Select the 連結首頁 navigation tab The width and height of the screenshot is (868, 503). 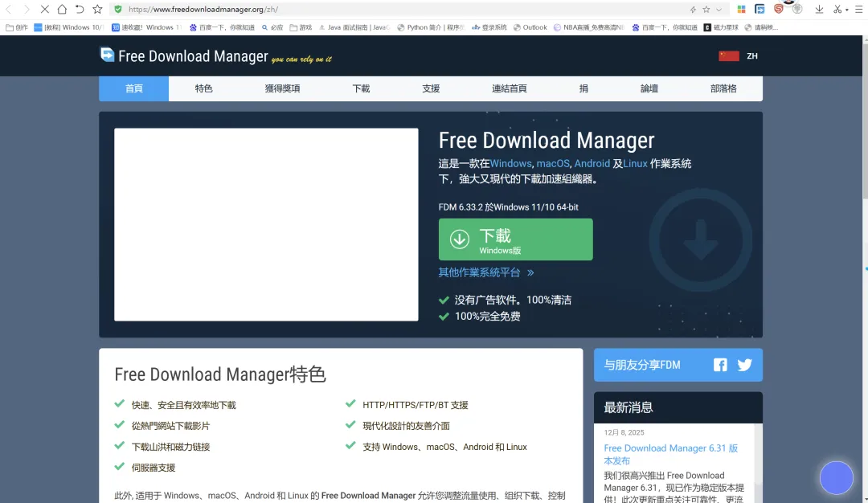[x=510, y=88]
